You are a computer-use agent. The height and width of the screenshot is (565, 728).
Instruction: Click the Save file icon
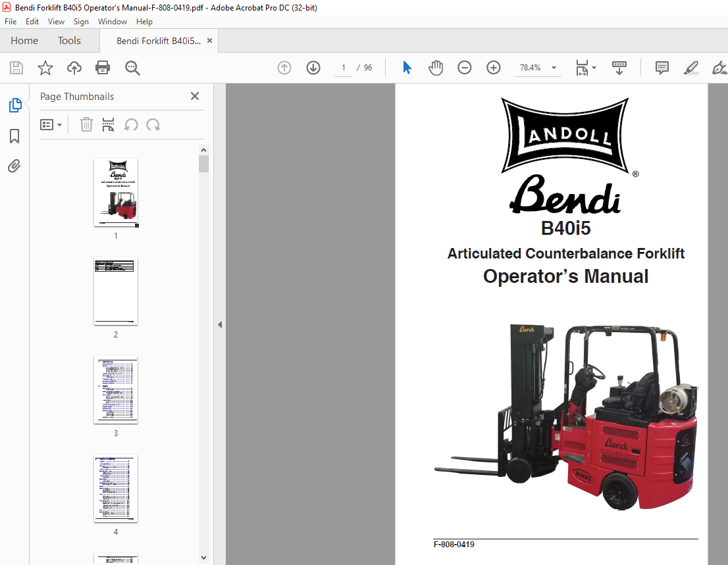(x=16, y=68)
